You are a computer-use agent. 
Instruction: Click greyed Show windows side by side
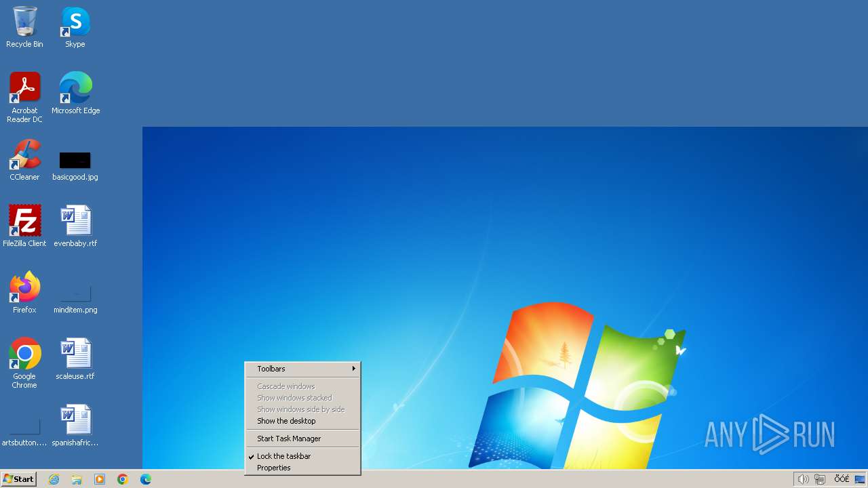click(x=302, y=409)
